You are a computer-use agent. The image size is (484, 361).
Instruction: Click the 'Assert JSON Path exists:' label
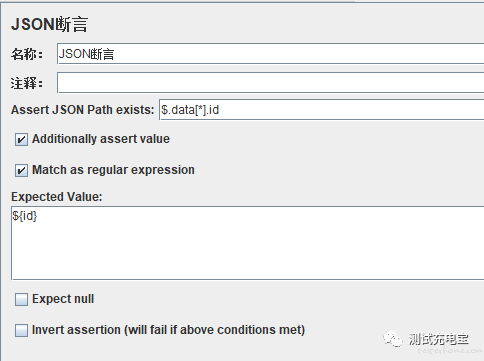click(83, 110)
